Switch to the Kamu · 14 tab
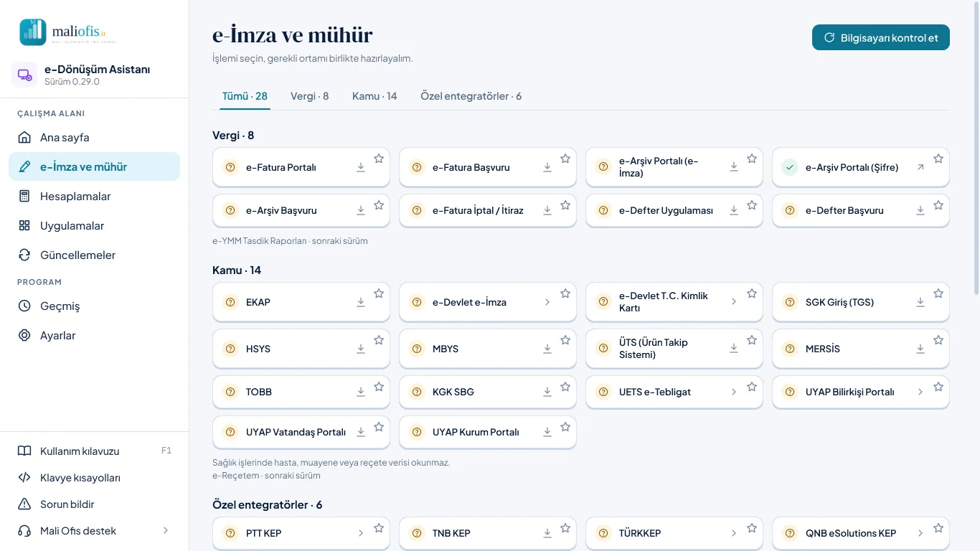The image size is (980, 551). coord(374,96)
